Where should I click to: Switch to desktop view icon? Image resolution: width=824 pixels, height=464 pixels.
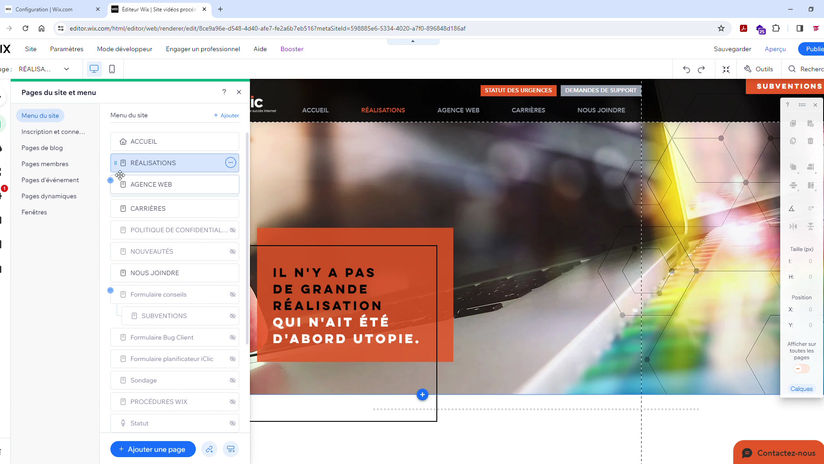point(94,69)
